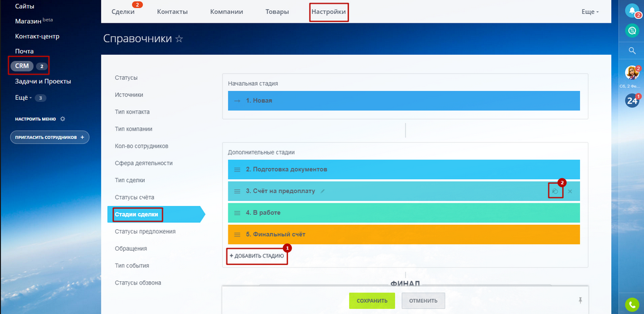Open Магазин beta in left sidebar
Viewport: 644px width, 314px height.
point(34,21)
